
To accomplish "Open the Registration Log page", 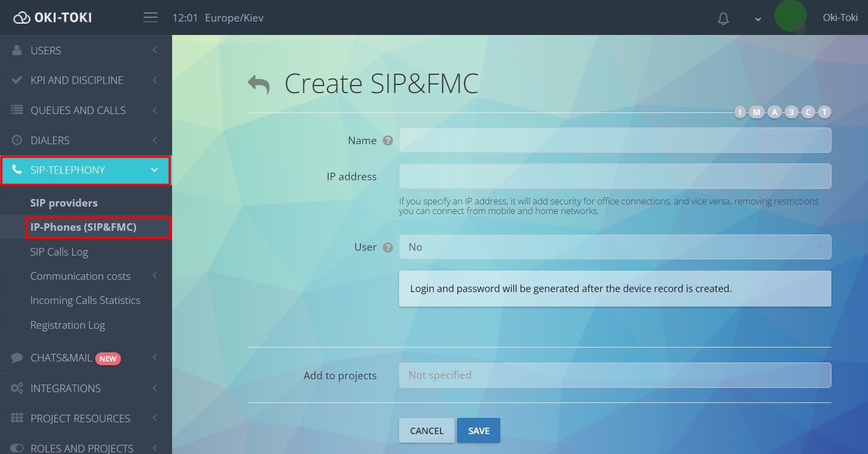I will pyautogui.click(x=68, y=325).
